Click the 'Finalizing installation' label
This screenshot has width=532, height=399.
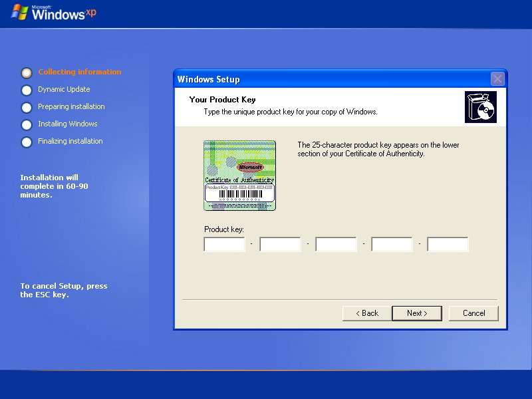(x=70, y=141)
